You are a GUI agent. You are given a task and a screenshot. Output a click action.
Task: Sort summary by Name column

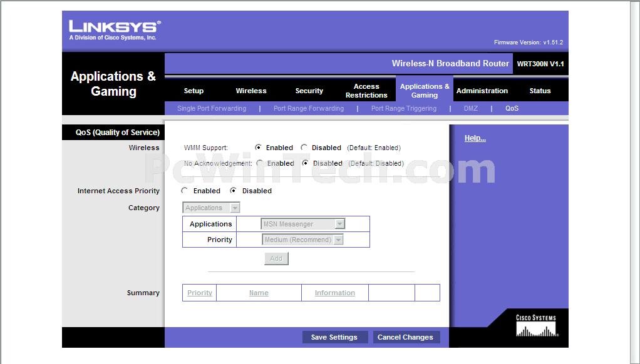click(x=259, y=293)
